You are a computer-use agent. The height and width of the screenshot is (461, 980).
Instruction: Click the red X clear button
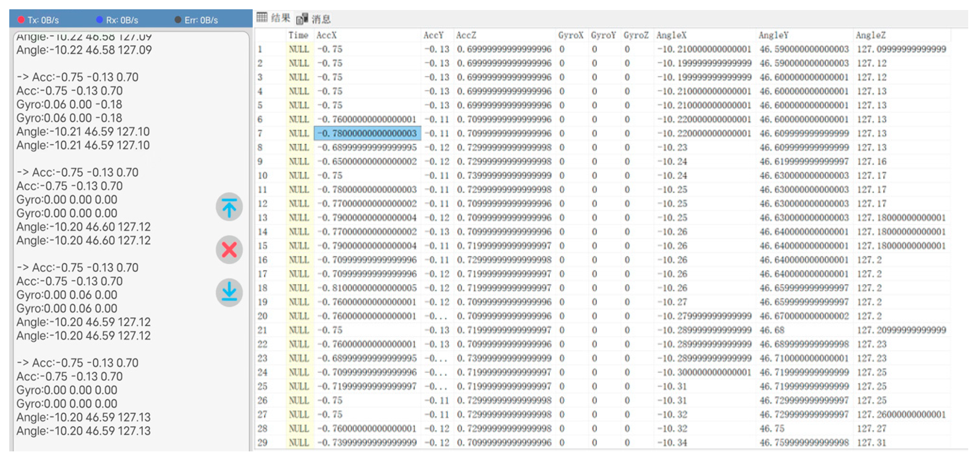tap(229, 250)
